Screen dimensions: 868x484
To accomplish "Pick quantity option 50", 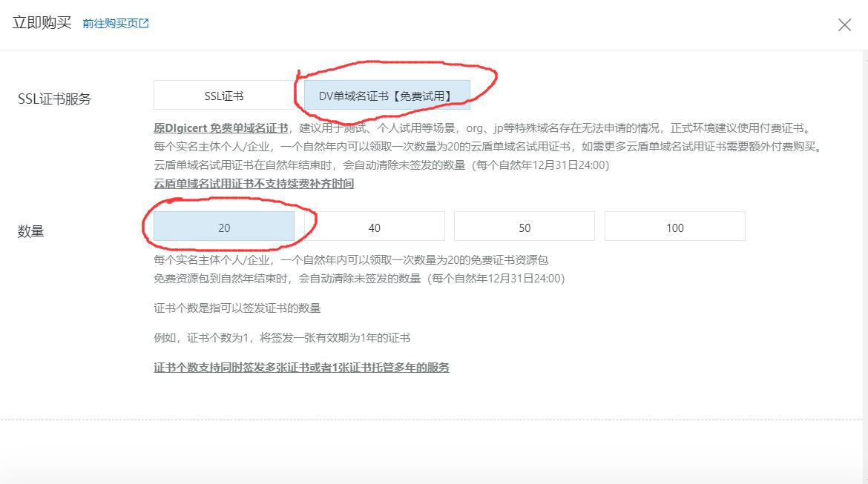I will 525,226.
